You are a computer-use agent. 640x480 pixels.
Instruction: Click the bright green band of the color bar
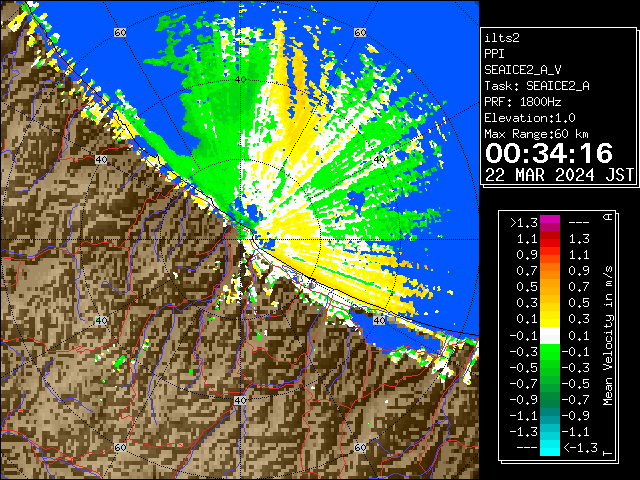(550, 352)
